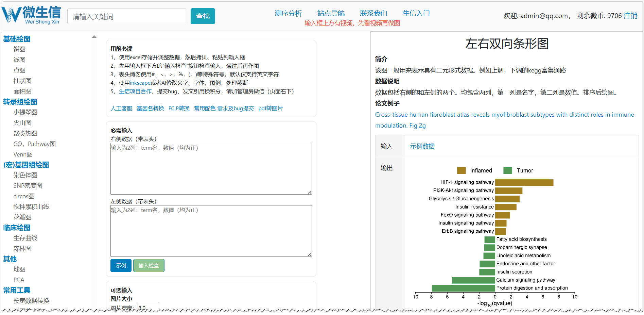Select 饼图 in the sidebar
This screenshot has width=644, height=315.
(19, 49)
